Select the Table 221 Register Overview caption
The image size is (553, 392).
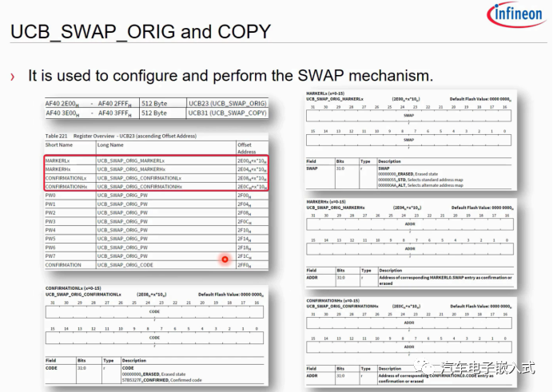(121, 136)
